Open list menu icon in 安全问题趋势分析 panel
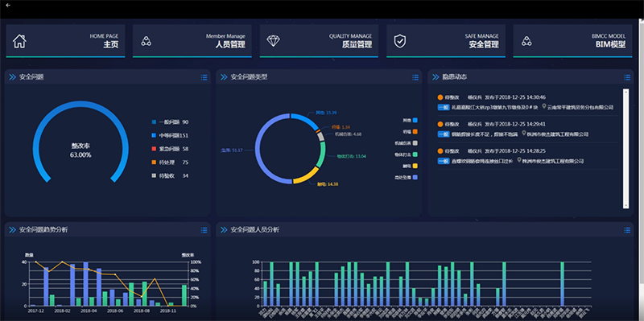Viewport: 644px width, 321px height. pos(204,230)
